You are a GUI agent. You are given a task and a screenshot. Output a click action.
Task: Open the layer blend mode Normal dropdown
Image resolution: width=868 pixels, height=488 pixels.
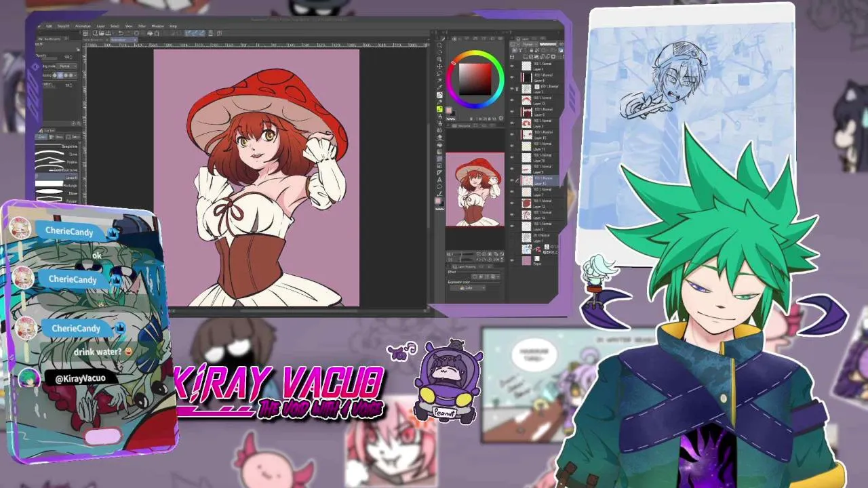529,44
